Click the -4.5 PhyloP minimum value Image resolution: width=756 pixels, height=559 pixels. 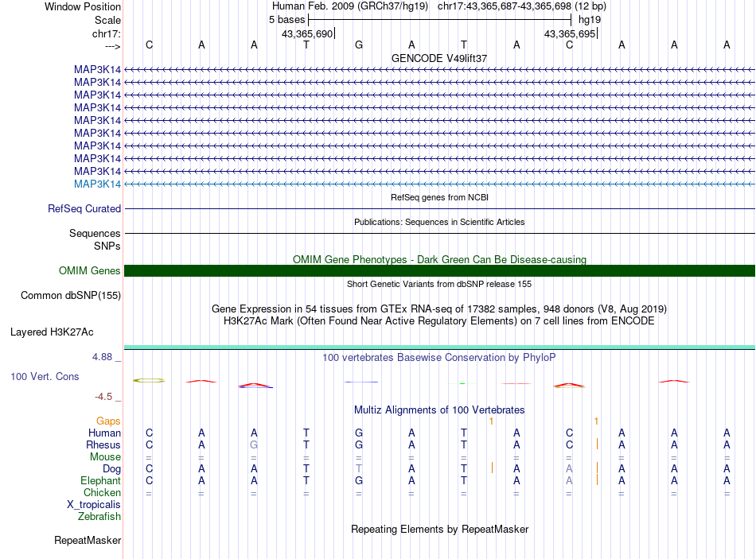pos(103,397)
